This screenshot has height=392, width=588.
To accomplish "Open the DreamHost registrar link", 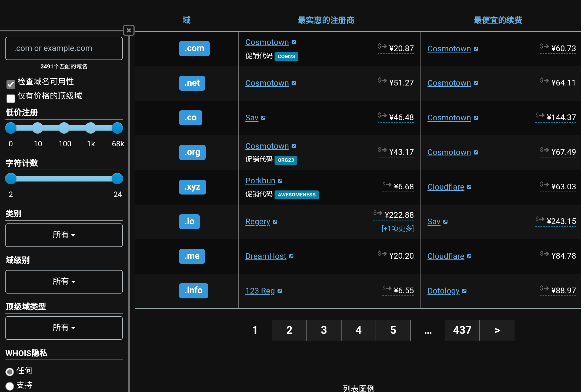I will (x=266, y=256).
